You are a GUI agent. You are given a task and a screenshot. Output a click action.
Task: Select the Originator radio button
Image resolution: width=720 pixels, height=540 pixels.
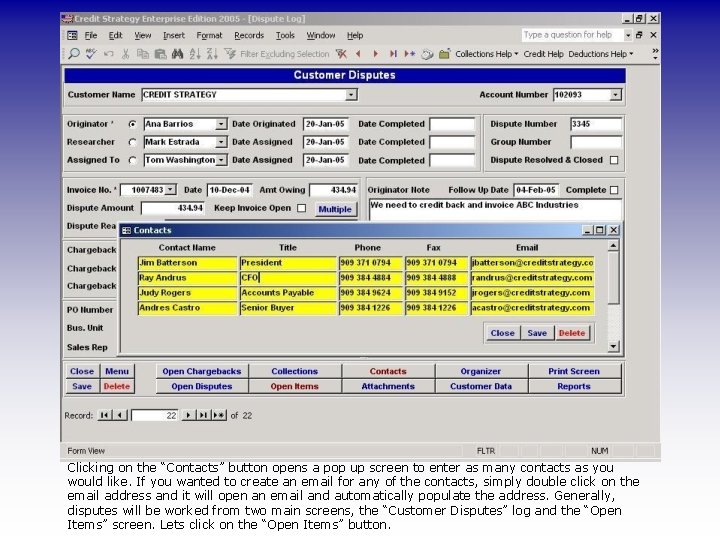pos(133,124)
